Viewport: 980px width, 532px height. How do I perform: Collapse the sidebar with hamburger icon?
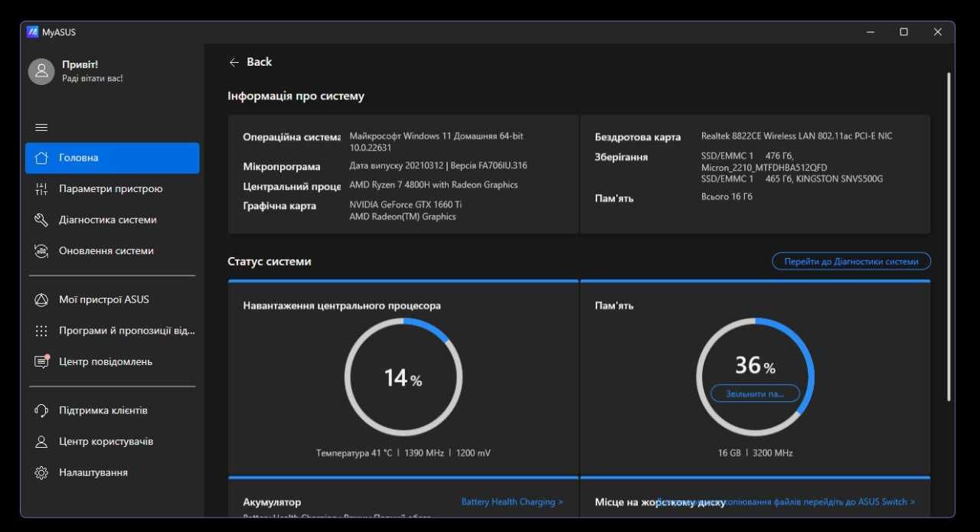[41, 127]
